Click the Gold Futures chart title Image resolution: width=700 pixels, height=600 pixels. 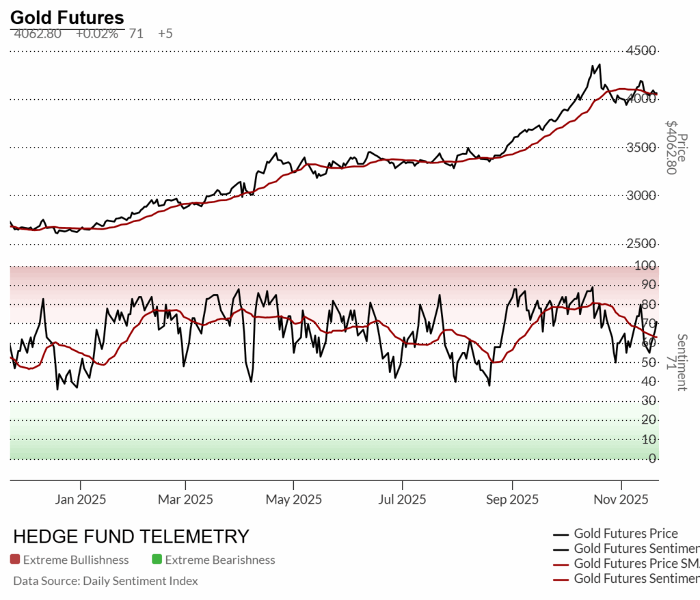pos(67,18)
